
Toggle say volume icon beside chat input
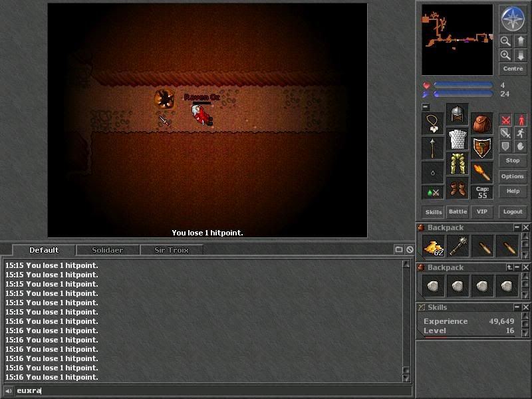coord(8,391)
